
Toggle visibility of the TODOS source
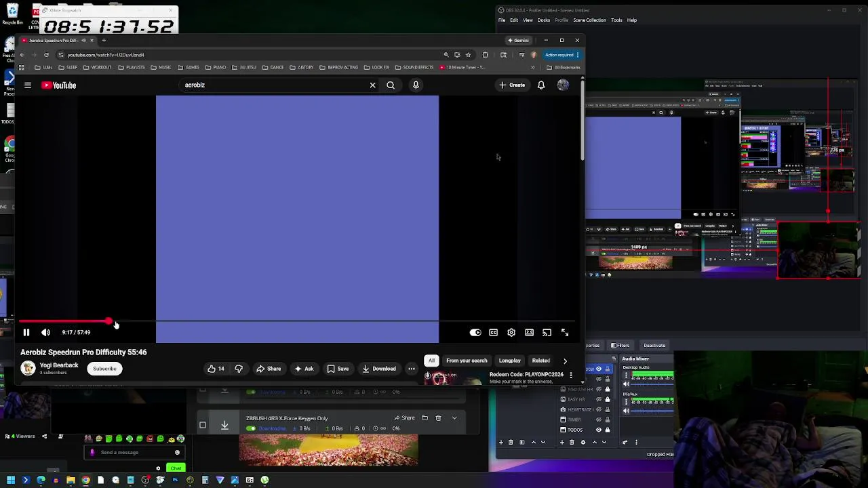click(598, 430)
